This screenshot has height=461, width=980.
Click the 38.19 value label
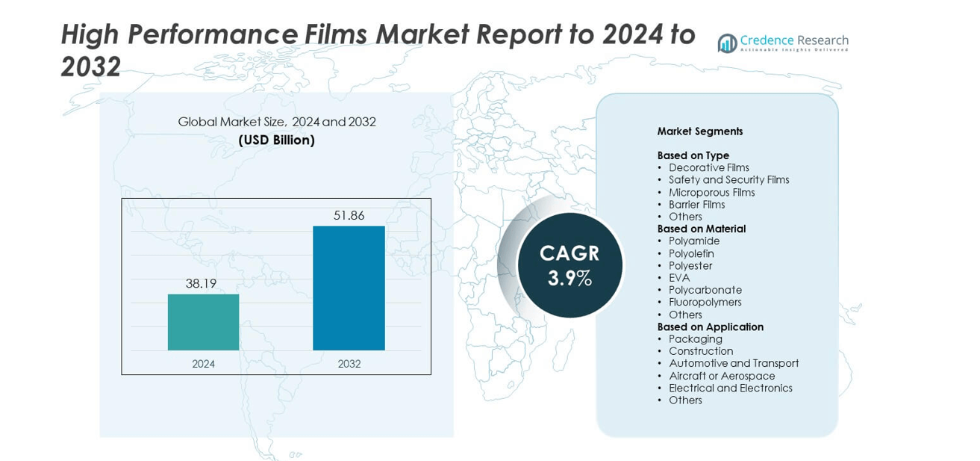coord(201,283)
